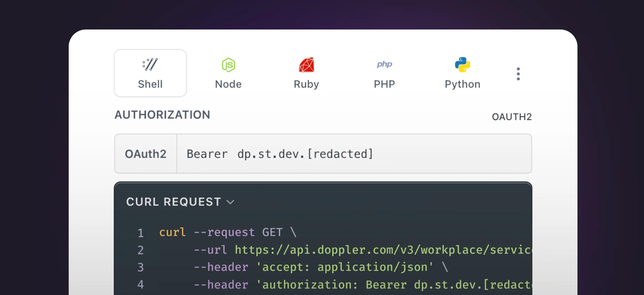644x295 pixels.
Task: Select the Shell tab label
Action: (150, 84)
